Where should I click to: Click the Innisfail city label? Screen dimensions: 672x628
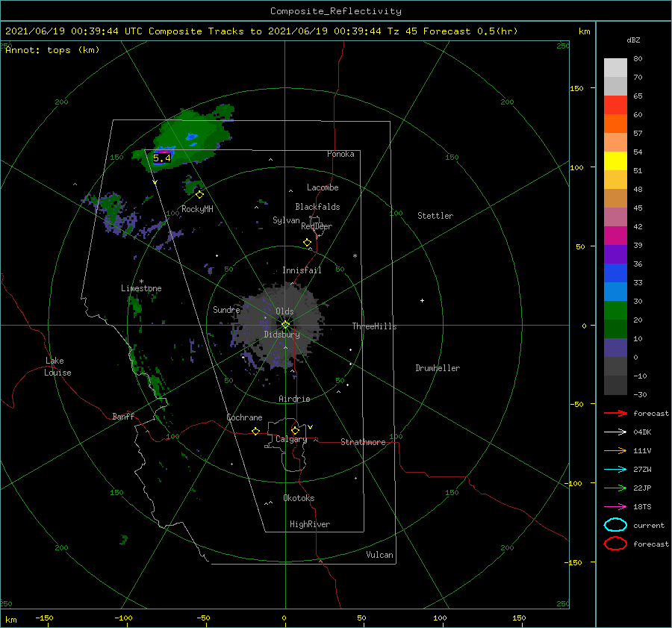[302, 270]
